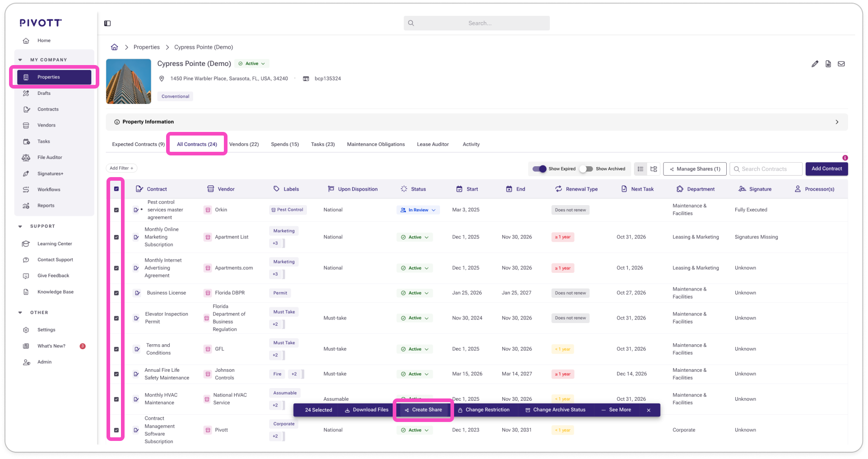Image resolution: width=868 pixels, height=459 pixels.
Task: Open Active status dropdown for Florida DBPR
Action: (x=415, y=293)
